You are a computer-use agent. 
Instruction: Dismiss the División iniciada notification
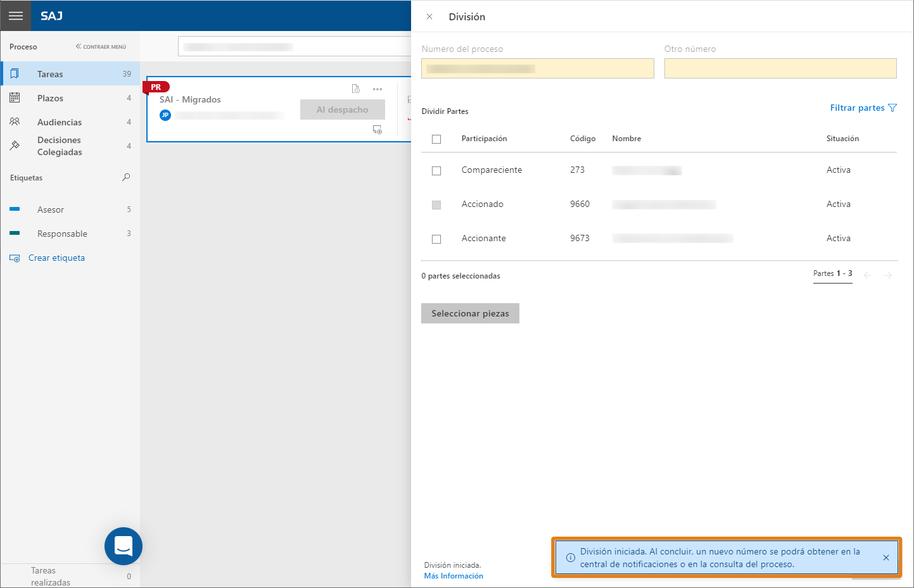(x=885, y=558)
